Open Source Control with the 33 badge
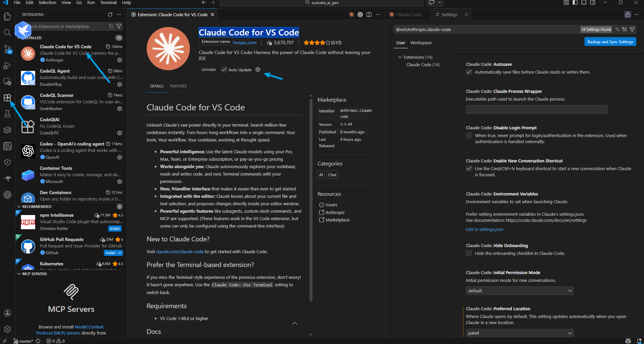Viewport: 644px width, 344px height. [7, 49]
